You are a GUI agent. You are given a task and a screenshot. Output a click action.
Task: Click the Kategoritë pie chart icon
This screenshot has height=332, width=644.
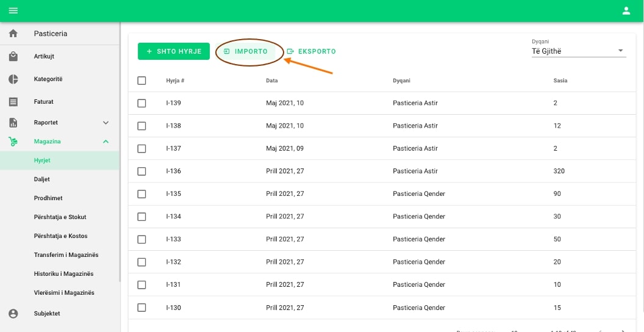pos(13,79)
